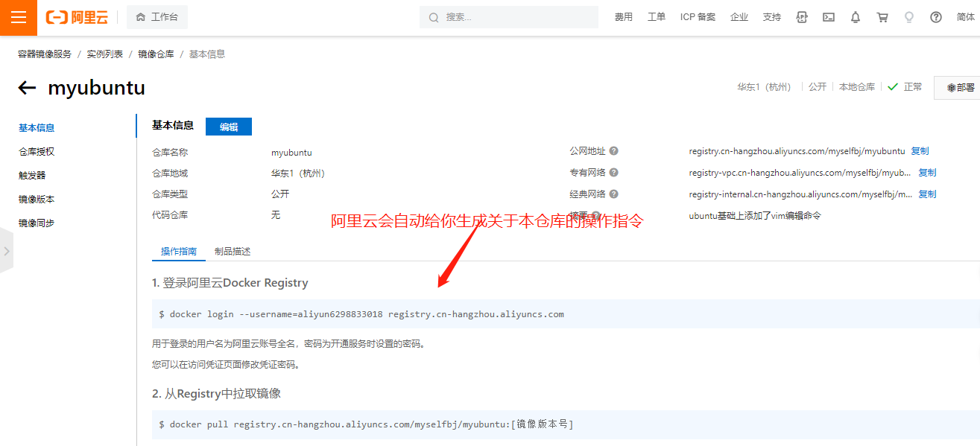Switch to the 制品描述 tab

tap(233, 252)
